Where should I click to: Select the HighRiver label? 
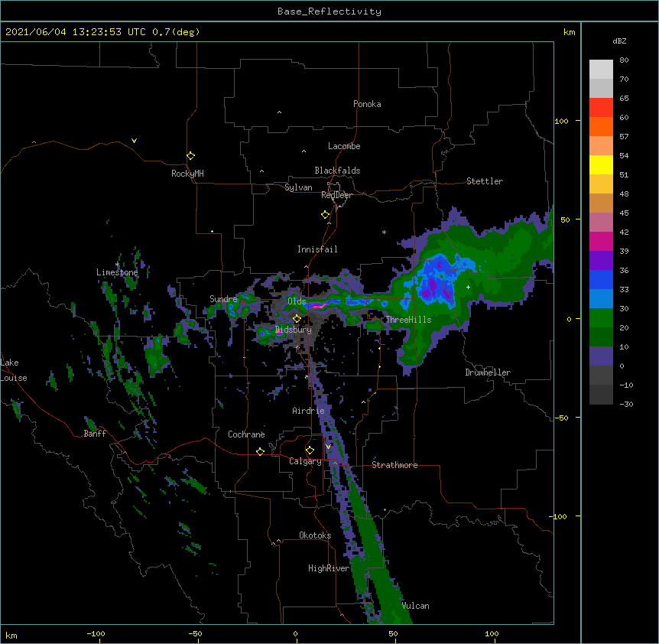click(329, 568)
